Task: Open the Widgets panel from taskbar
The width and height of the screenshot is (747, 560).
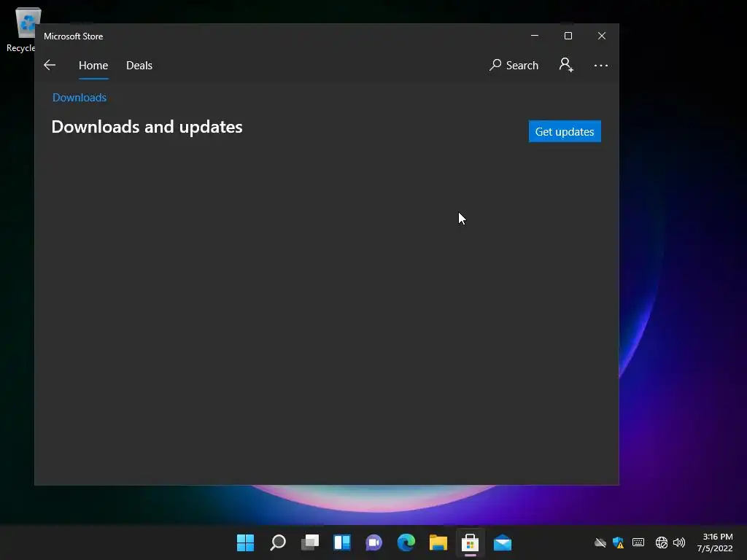Action: click(342, 542)
